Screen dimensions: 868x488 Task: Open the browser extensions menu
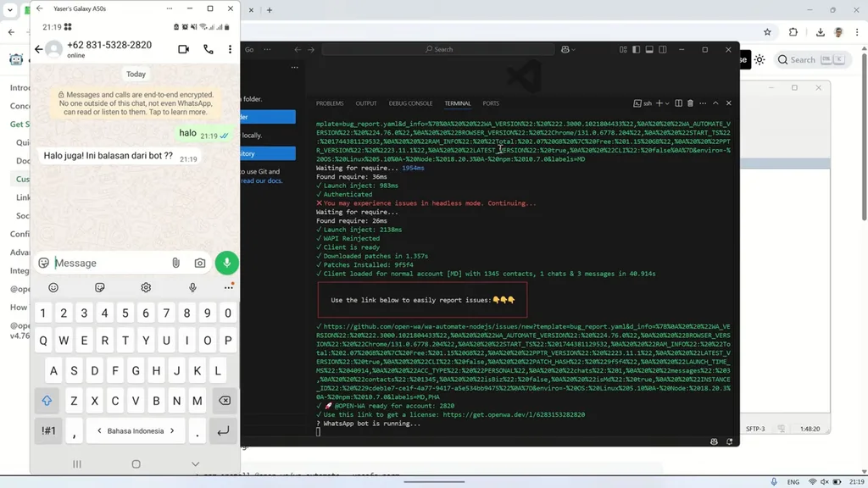point(793,32)
